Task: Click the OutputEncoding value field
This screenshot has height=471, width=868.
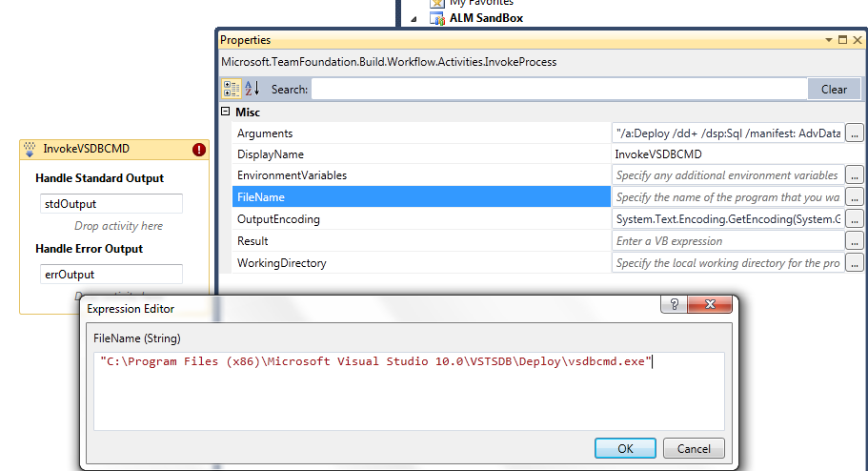Action: pyautogui.click(x=729, y=219)
